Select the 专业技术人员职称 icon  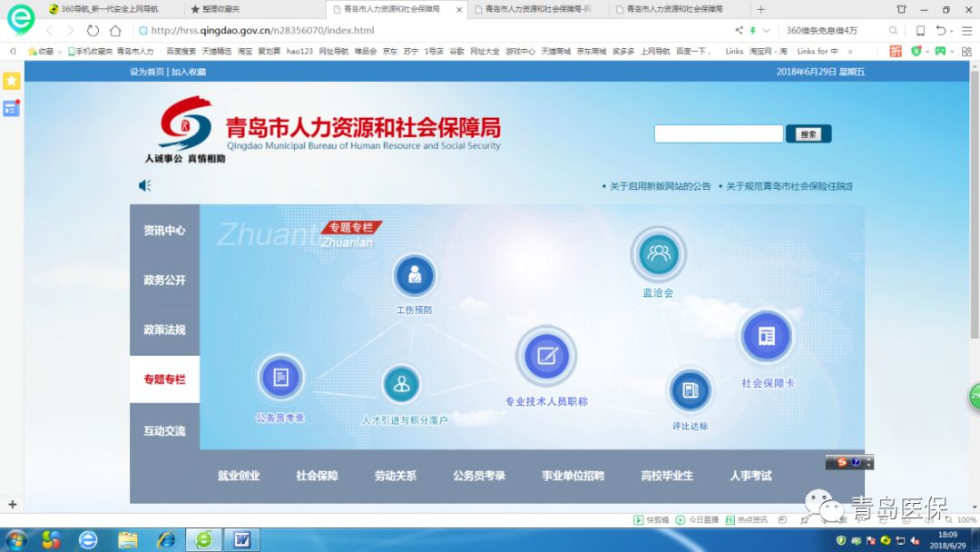click(546, 356)
